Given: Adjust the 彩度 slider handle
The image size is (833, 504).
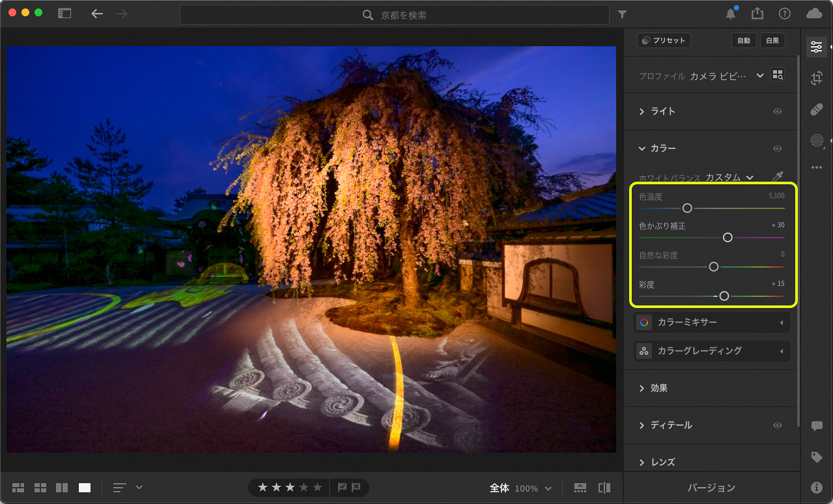Looking at the screenshot, I should click(x=724, y=296).
